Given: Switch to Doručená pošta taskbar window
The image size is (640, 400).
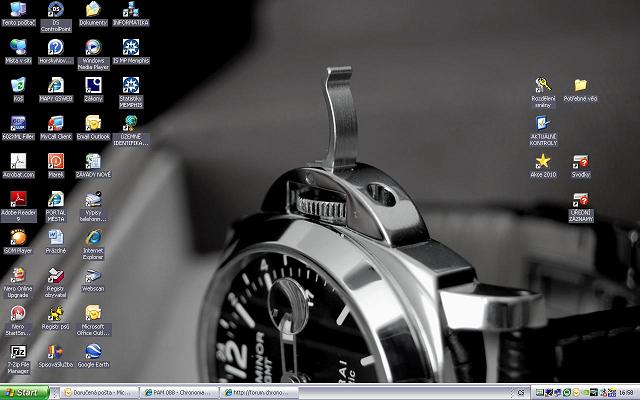Looking at the screenshot, I should pyautogui.click(x=100, y=393).
